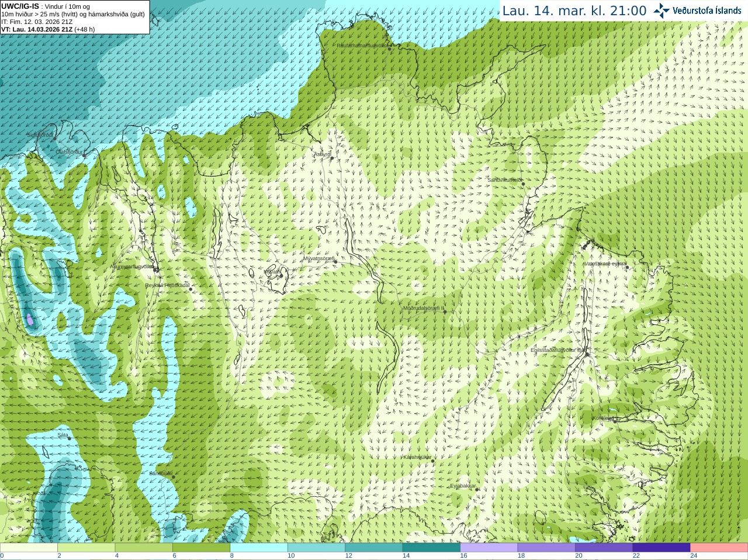
Task: Pick the 0–2 m/s pale cream legend swatch
Action: point(29,548)
